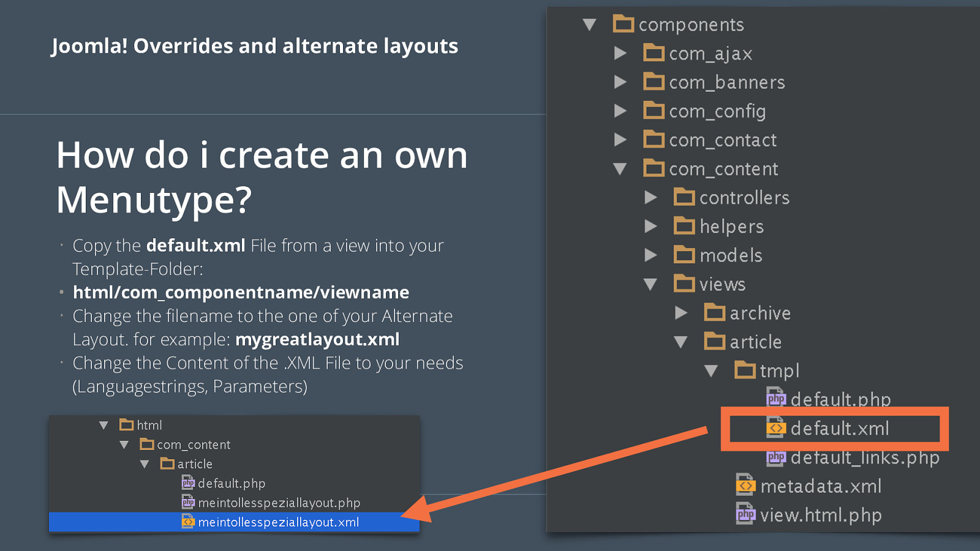Click the com_content folder icon under html

[147, 444]
